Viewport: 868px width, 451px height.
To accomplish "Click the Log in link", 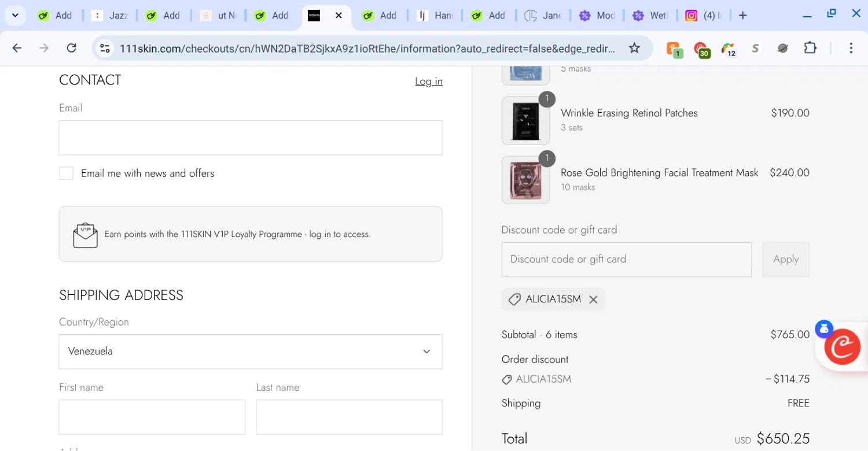I will click(x=429, y=82).
